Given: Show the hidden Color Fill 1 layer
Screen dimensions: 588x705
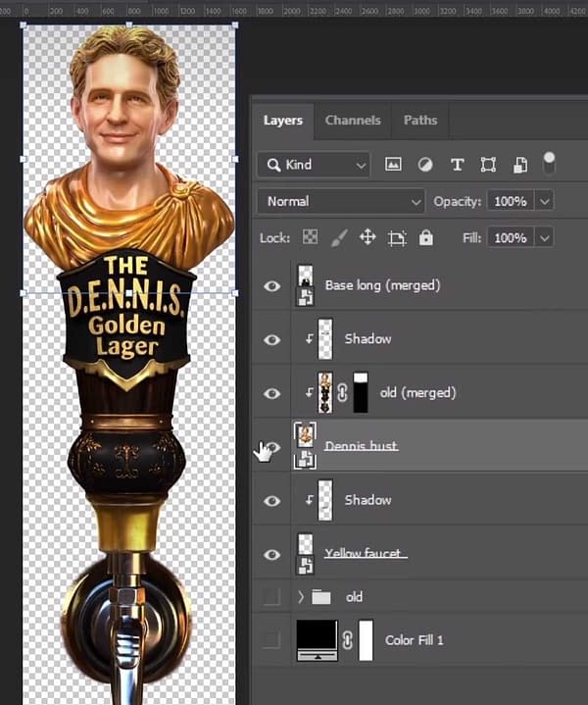Looking at the screenshot, I should pos(272,639).
